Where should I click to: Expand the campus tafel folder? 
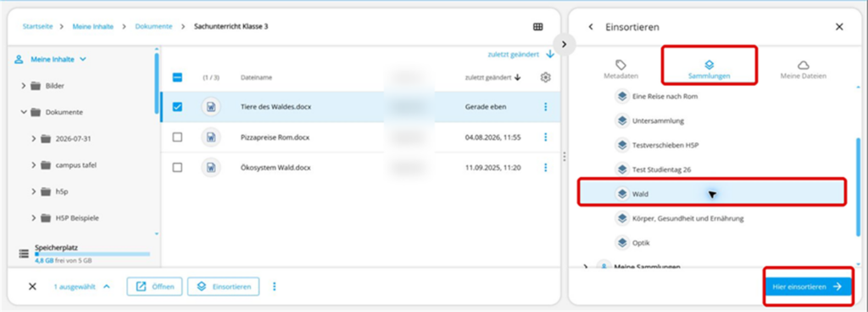(x=34, y=164)
